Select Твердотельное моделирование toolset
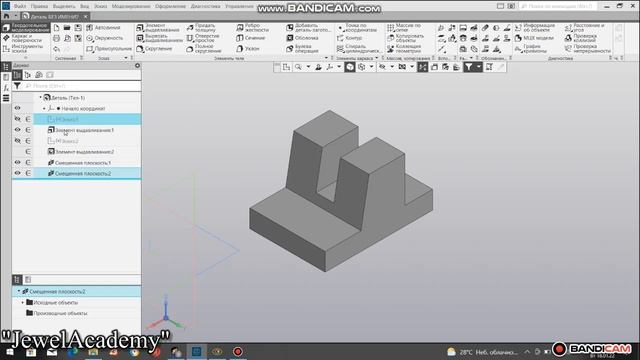The height and width of the screenshot is (360, 640). [26, 28]
